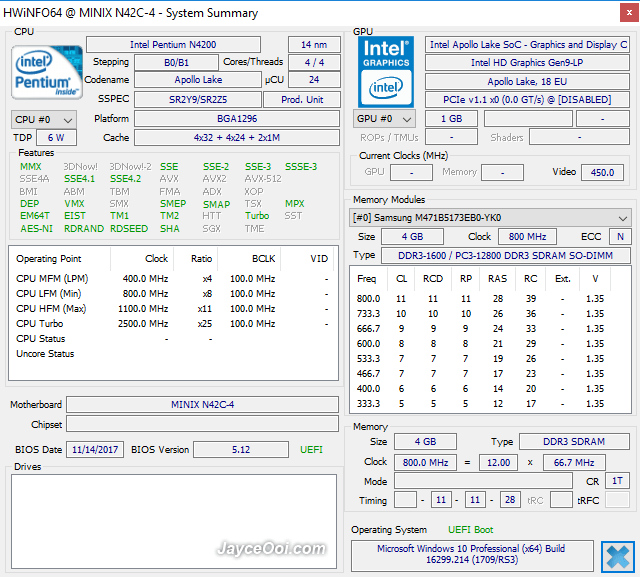Click the memory module Size 4 GB field
Viewport: 640px width, 577px height.
pos(412,237)
